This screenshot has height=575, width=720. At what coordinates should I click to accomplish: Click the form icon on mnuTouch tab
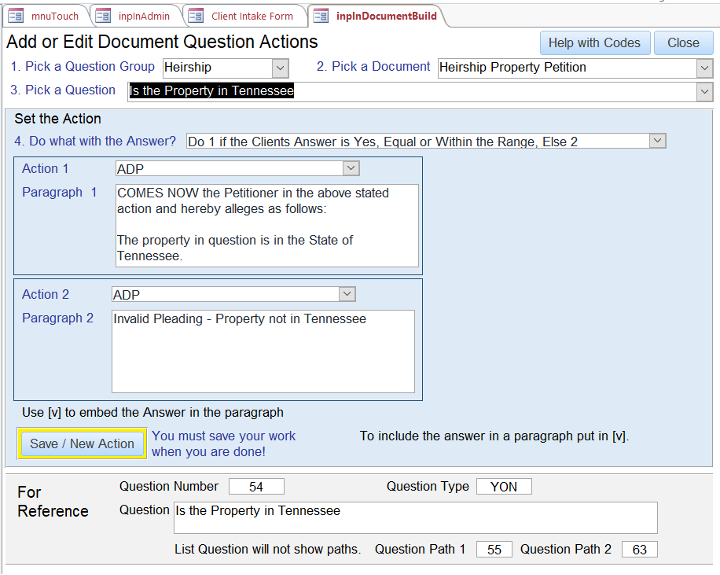pyautogui.click(x=16, y=16)
